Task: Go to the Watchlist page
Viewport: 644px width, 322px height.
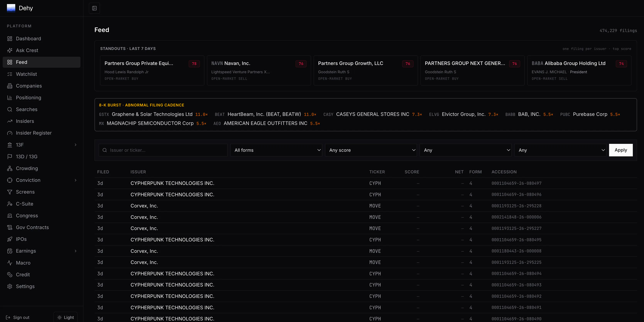Action: pos(41,74)
